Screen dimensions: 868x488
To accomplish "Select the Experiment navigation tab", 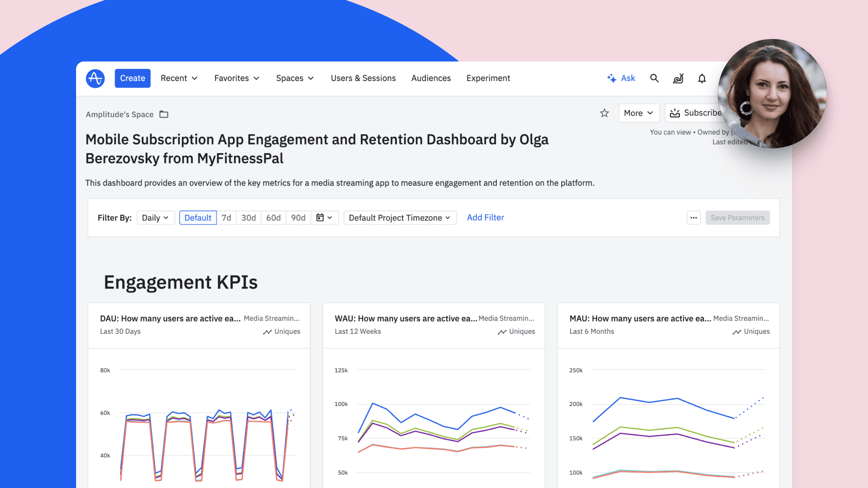I will click(488, 78).
